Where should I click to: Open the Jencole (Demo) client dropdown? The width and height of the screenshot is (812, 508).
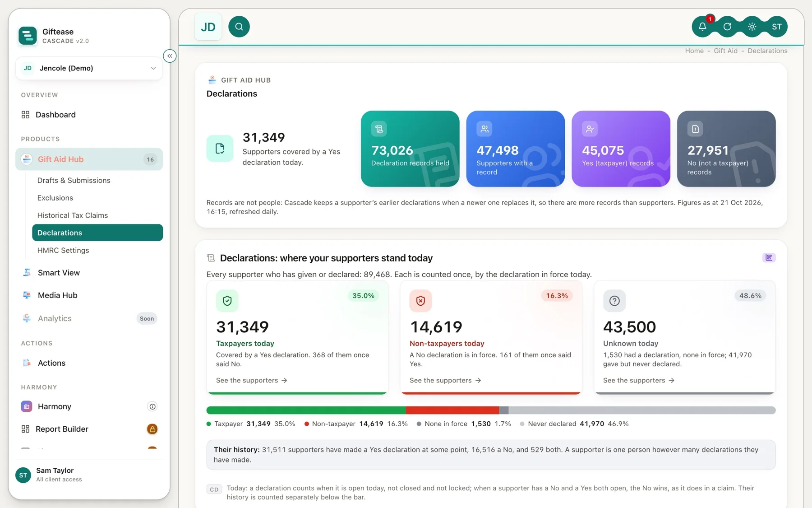tap(89, 68)
